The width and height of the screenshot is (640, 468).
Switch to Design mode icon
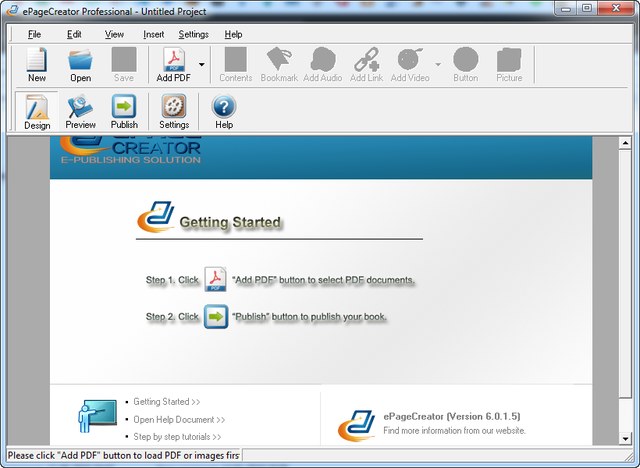click(37, 111)
